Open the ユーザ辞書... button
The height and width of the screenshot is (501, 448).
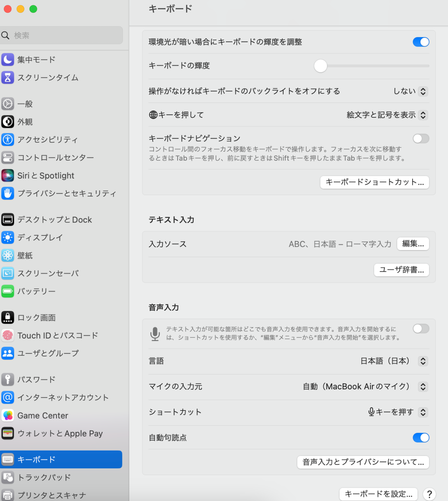[401, 270]
